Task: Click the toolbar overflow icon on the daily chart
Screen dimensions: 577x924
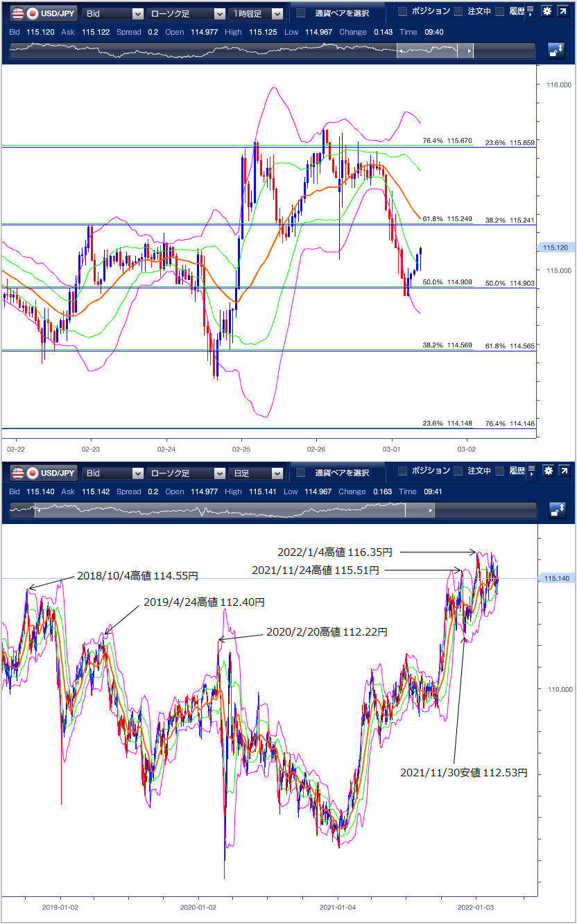Action: 531,473
